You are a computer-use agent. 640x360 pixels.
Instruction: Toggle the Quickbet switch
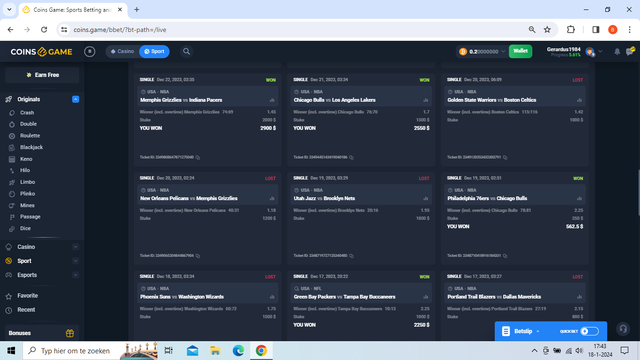coord(589,331)
